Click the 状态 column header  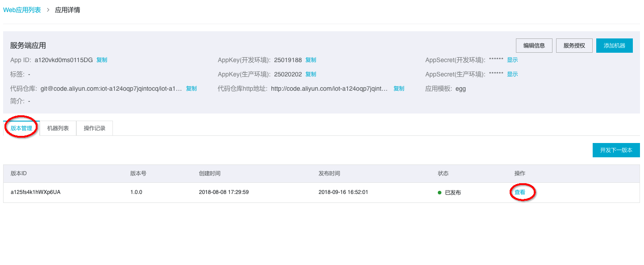click(443, 173)
